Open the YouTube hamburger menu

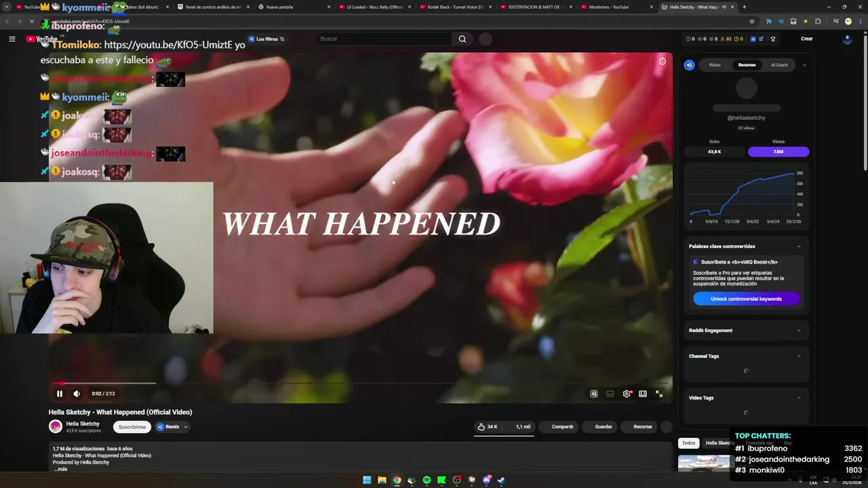click(x=12, y=39)
